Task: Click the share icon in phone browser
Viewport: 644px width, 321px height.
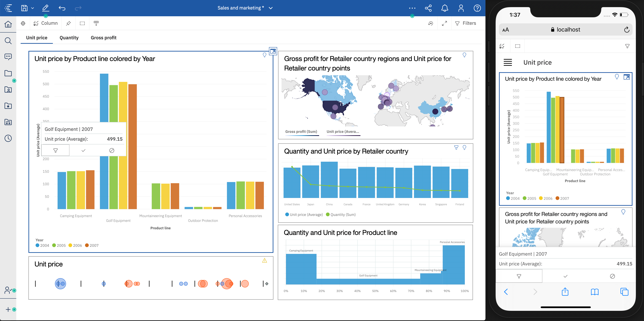Action: (x=565, y=292)
